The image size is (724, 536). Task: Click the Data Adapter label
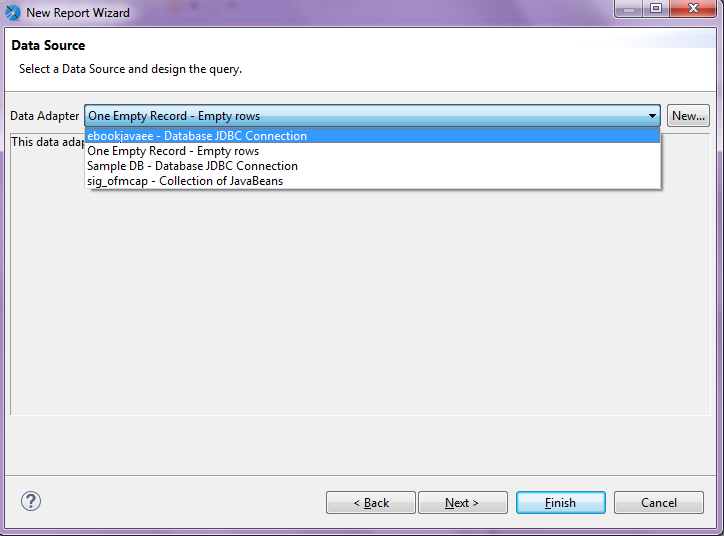44,116
